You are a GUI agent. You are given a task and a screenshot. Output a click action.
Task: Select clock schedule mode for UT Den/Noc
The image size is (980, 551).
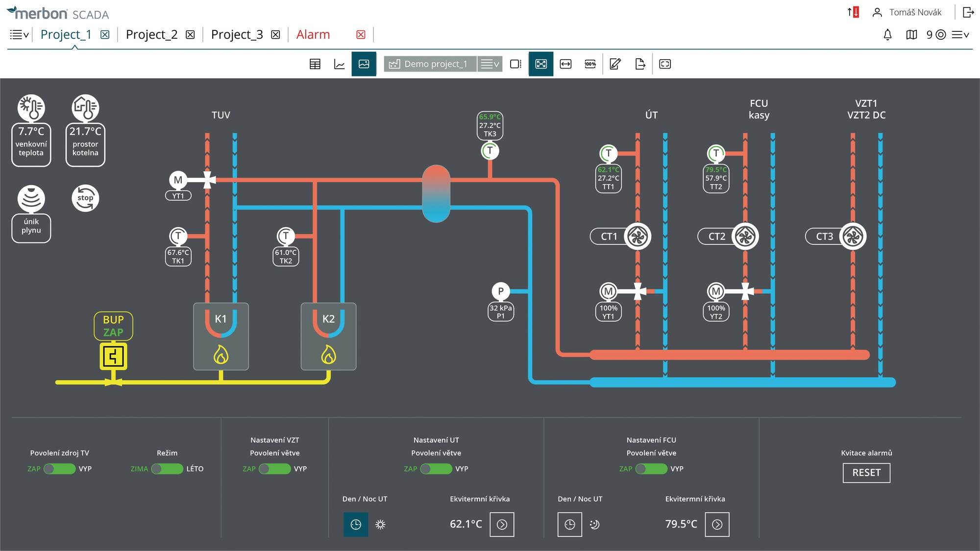[356, 525]
